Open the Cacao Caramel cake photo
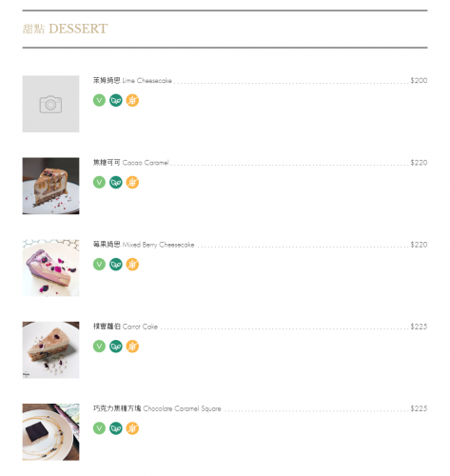This screenshot has width=450, height=476. click(50, 186)
